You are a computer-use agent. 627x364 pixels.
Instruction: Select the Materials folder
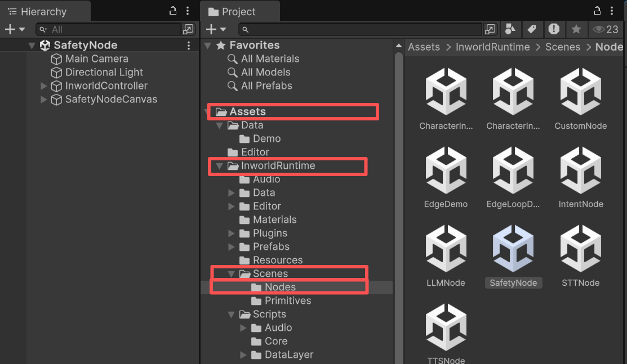(x=275, y=220)
